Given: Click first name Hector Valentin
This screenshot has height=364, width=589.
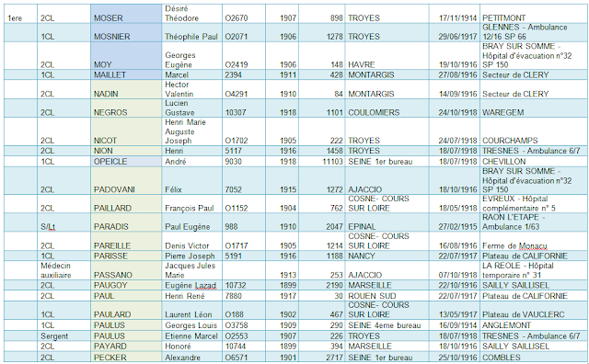Looking at the screenshot, I should click(179, 89).
